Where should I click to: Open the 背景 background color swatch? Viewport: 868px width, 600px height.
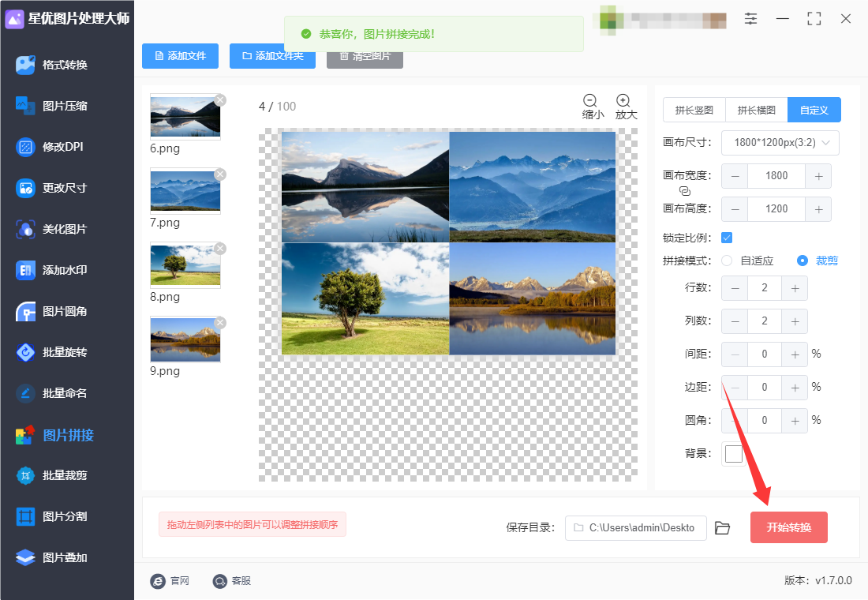(x=734, y=454)
